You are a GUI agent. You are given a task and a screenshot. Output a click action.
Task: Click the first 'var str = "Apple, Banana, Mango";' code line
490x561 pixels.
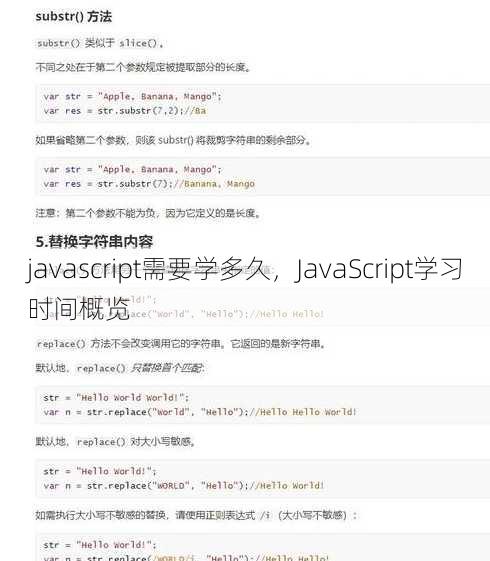[133, 97]
